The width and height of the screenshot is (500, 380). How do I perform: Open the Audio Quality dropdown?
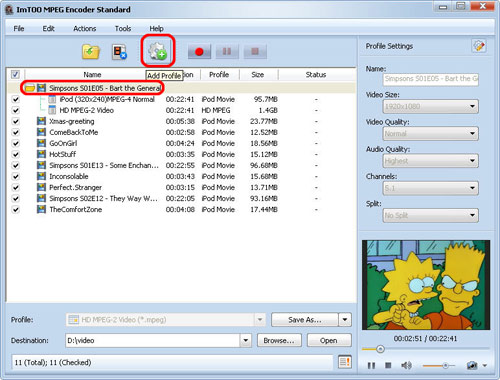[431, 161]
